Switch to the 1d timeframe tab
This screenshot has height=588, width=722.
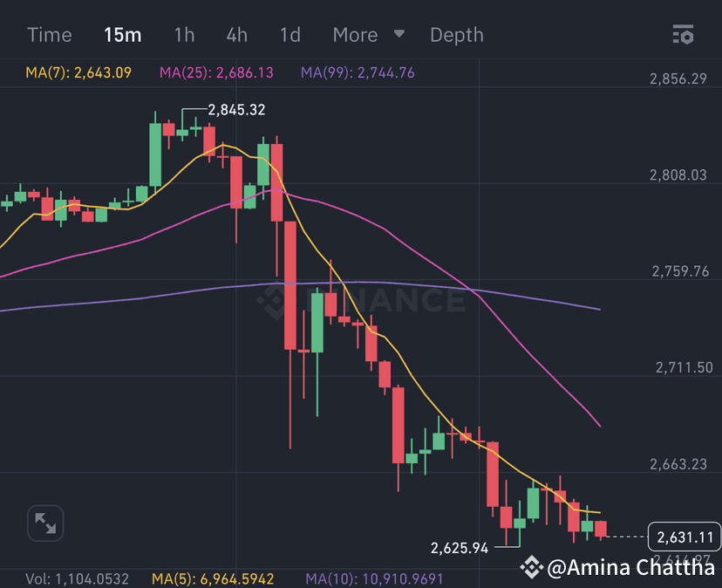pos(289,35)
